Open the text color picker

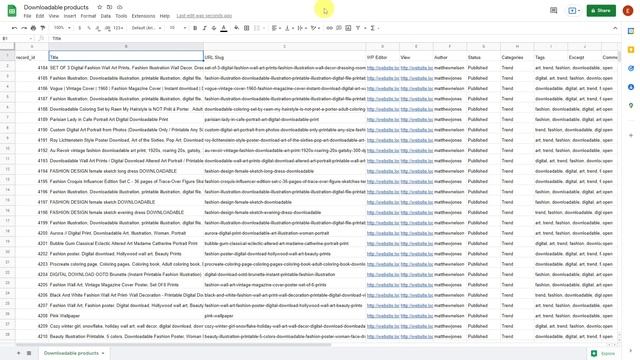coord(224,28)
